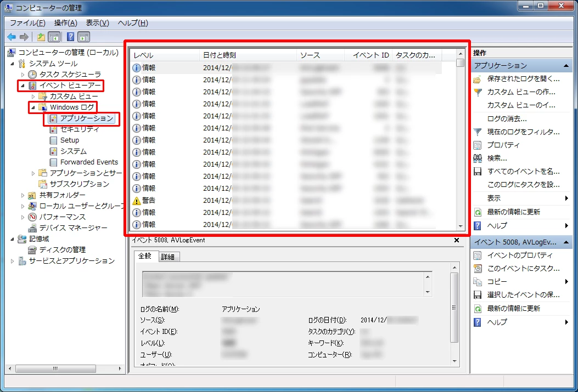Sort by 日付と時刻 column header
Image resolution: width=578 pixels, height=392 pixels.
point(248,55)
